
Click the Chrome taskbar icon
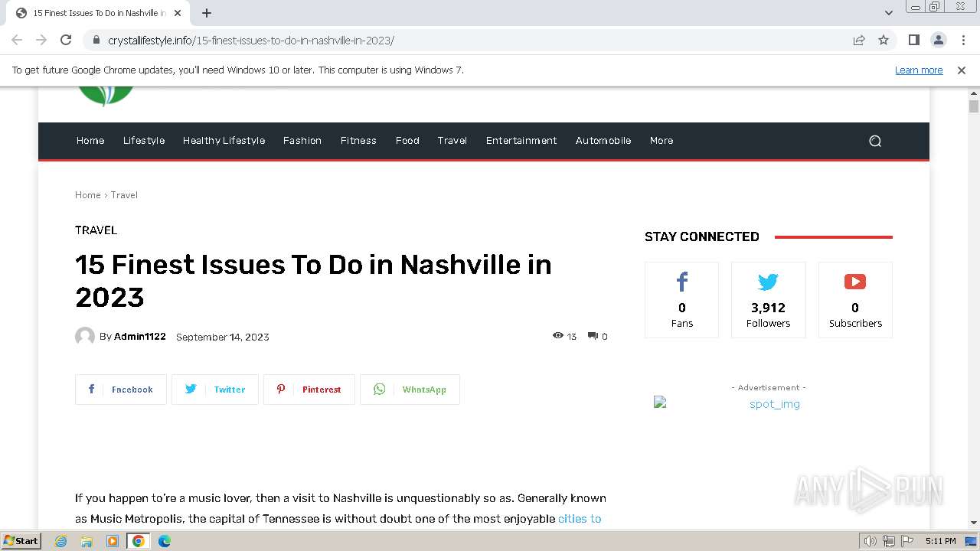pyautogui.click(x=139, y=541)
